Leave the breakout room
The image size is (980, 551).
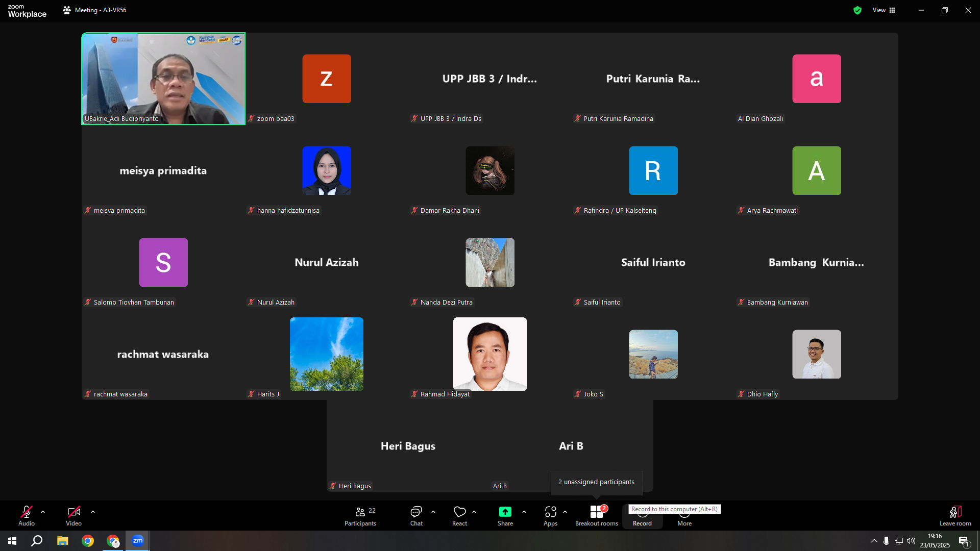pos(955,516)
